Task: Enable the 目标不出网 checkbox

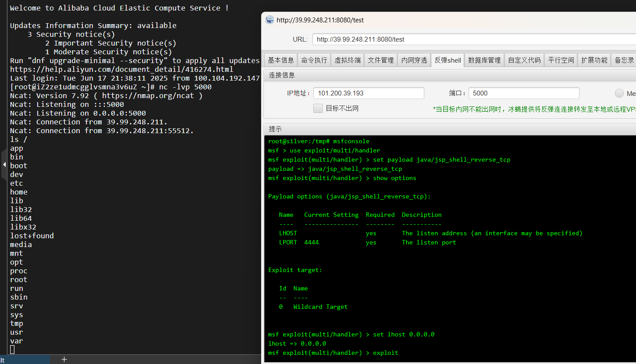Action: pyautogui.click(x=318, y=108)
